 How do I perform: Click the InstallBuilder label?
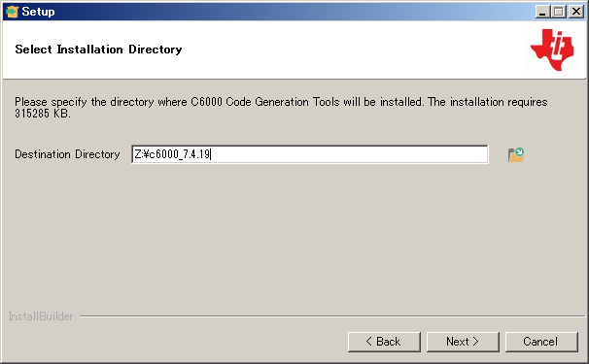(41, 316)
